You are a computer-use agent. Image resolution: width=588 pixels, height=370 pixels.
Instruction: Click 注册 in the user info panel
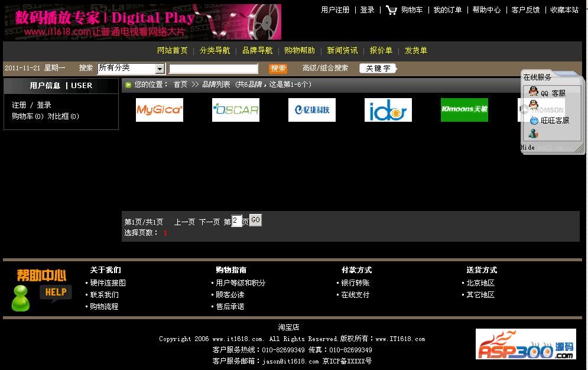point(19,105)
